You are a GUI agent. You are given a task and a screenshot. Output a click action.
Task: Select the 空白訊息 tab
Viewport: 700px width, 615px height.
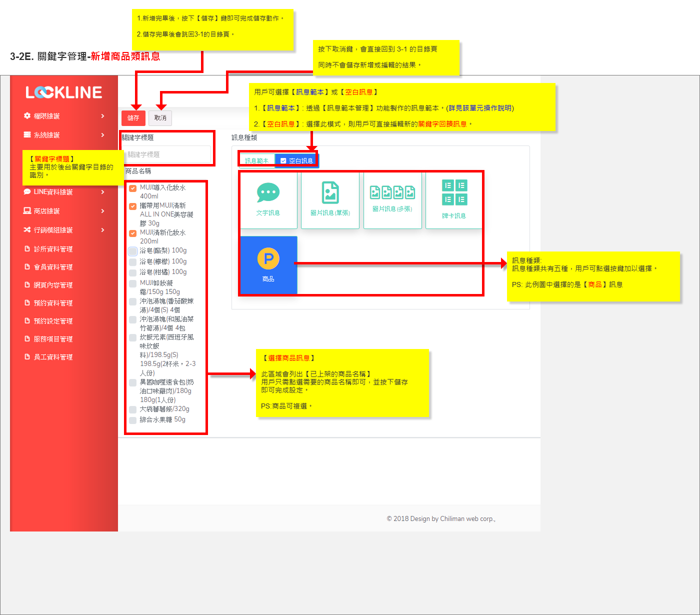point(296,160)
